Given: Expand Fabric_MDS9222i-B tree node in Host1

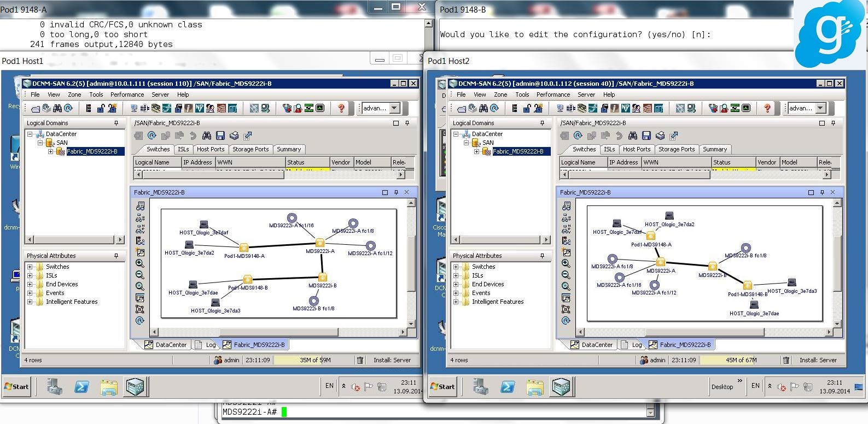Looking at the screenshot, I should 50,151.
